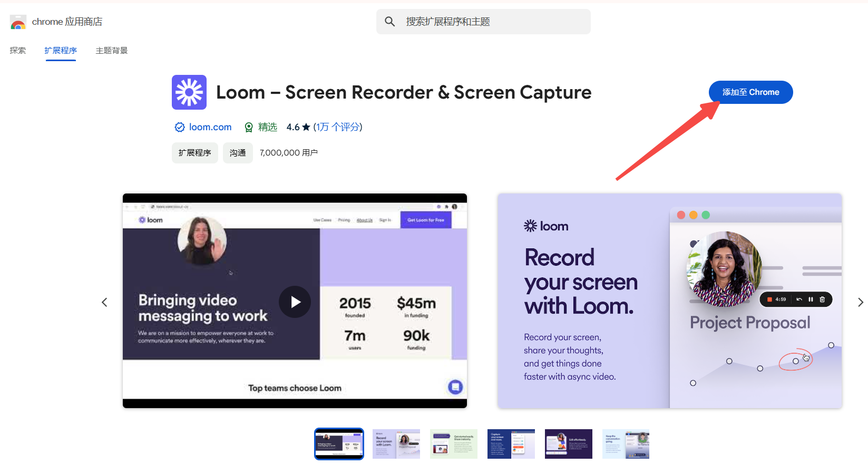Focus the extensions and themes search field

tap(483, 22)
